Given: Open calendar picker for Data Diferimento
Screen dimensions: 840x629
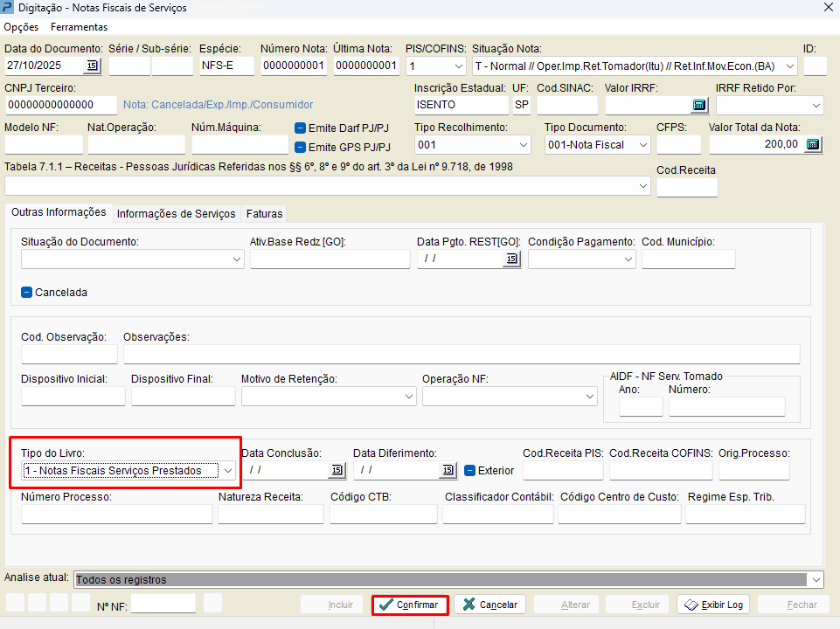Looking at the screenshot, I should pos(448,470).
